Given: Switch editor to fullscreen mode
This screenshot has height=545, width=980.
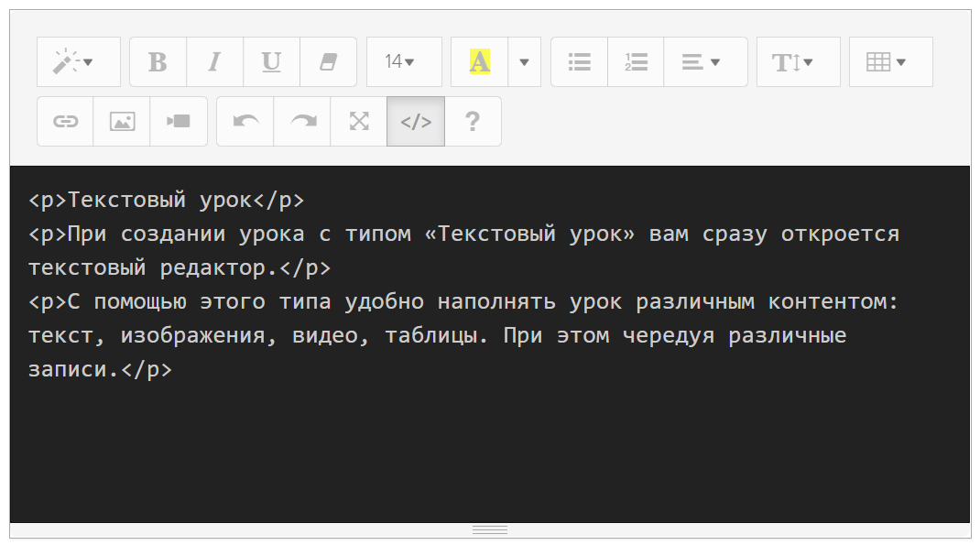Looking at the screenshot, I should (359, 121).
